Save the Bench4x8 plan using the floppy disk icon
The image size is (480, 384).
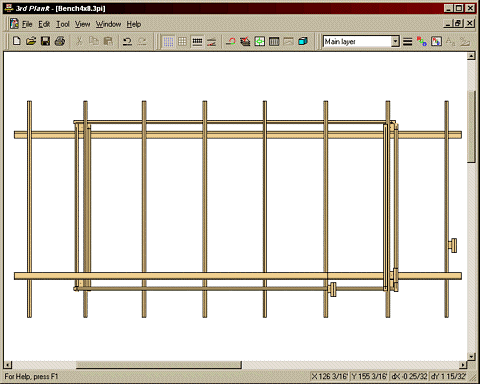click(x=45, y=41)
